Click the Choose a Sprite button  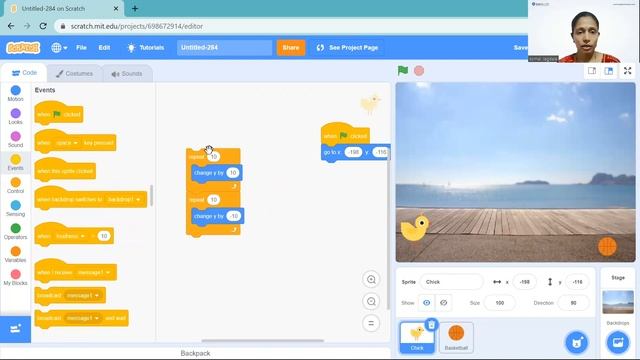pos(577,342)
